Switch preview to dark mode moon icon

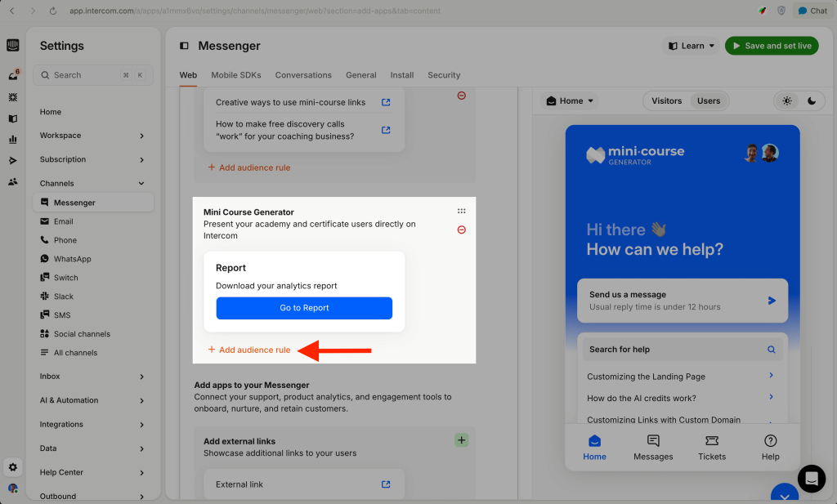click(812, 100)
